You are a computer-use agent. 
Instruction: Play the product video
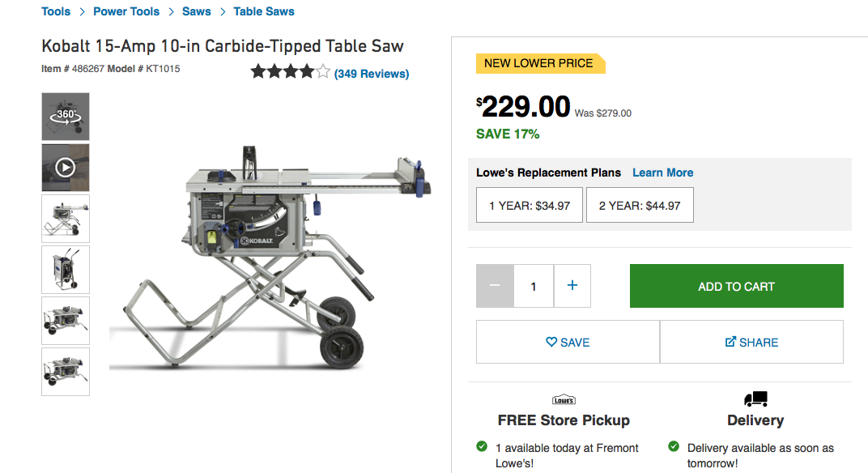click(65, 167)
